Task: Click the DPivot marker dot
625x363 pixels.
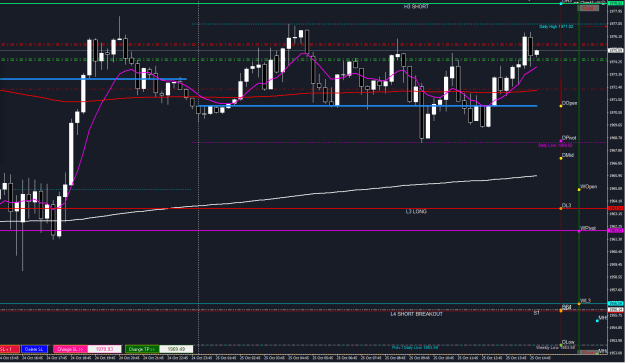Action: pyautogui.click(x=561, y=141)
